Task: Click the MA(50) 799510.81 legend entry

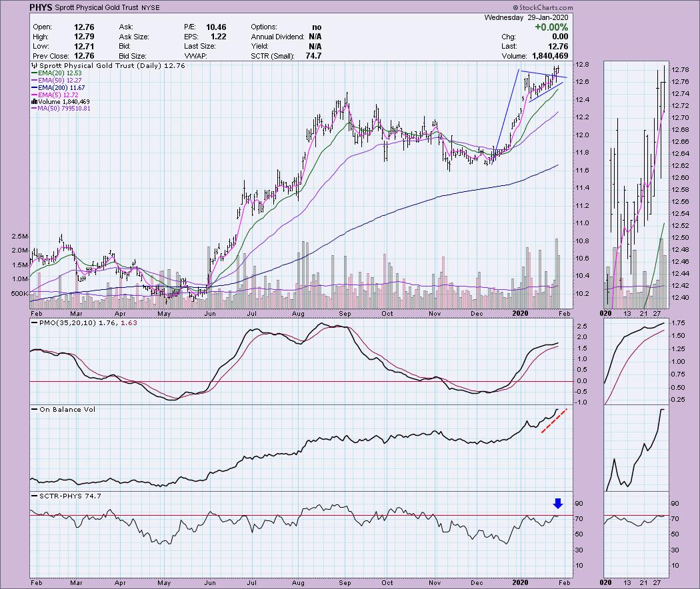Action: pyautogui.click(x=61, y=109)
